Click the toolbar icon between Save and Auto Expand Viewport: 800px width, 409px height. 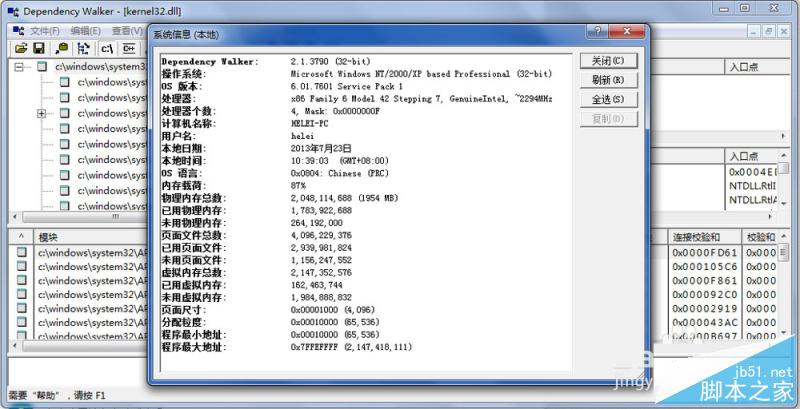[x=62, y=48]
